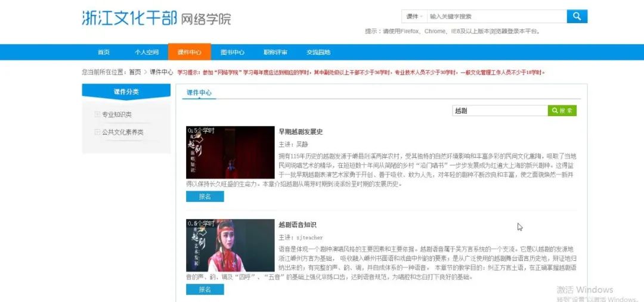
Task: Click the 浙江文化干部网络学院 site logo
Action: coord(156,18)
